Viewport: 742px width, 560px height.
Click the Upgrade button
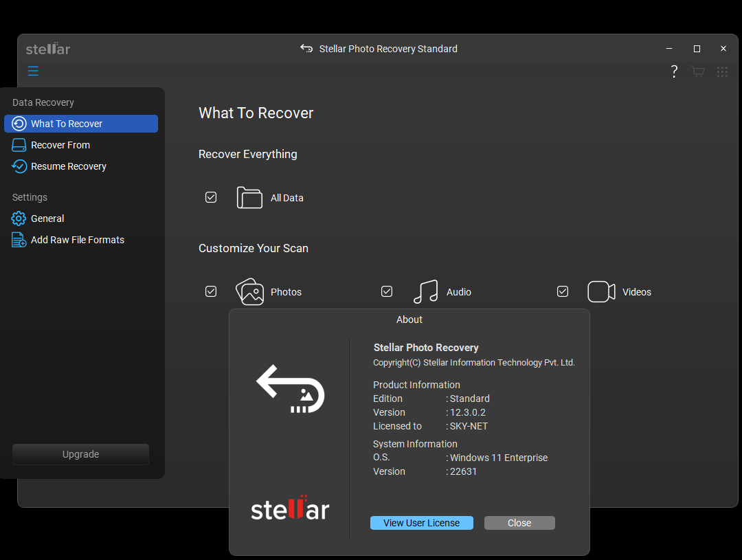80,454
